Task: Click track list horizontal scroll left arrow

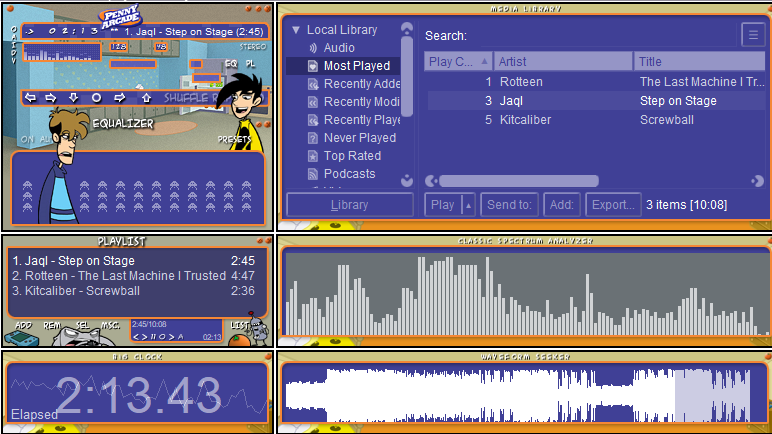Action: tap(431, 181)
